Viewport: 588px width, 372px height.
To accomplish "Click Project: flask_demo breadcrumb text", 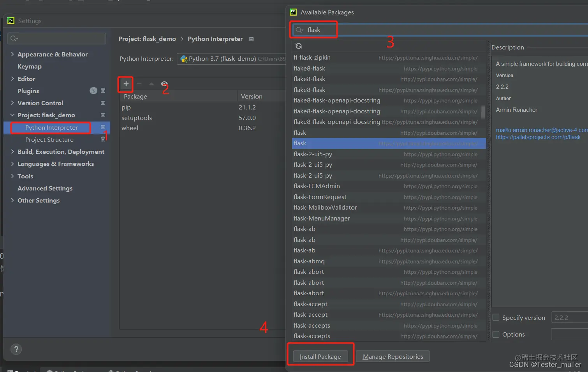I will coord(147,39).
